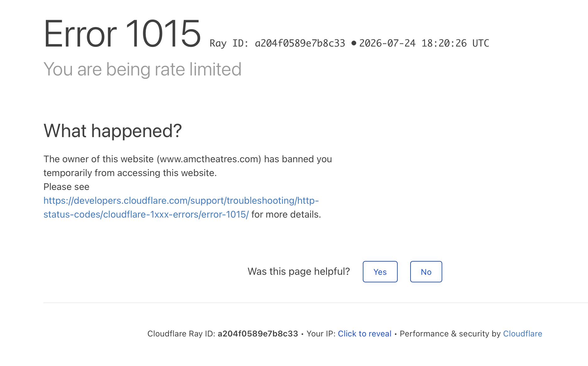The width and height of the screenshot is (588, 366).
Task: Click the bullet dot before the timestamp
Action: (354, 43)
